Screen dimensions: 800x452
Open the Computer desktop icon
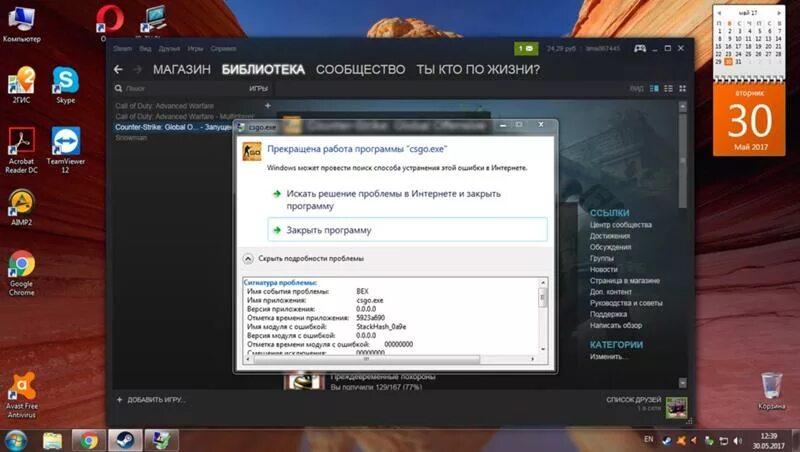tap(21, 24)
